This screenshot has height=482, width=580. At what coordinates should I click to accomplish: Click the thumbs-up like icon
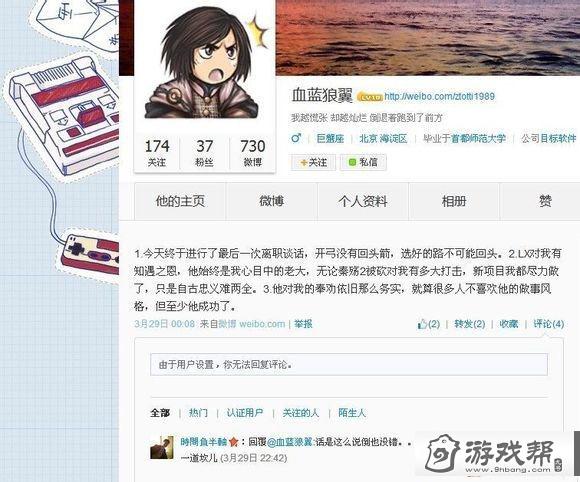[422, 324]
